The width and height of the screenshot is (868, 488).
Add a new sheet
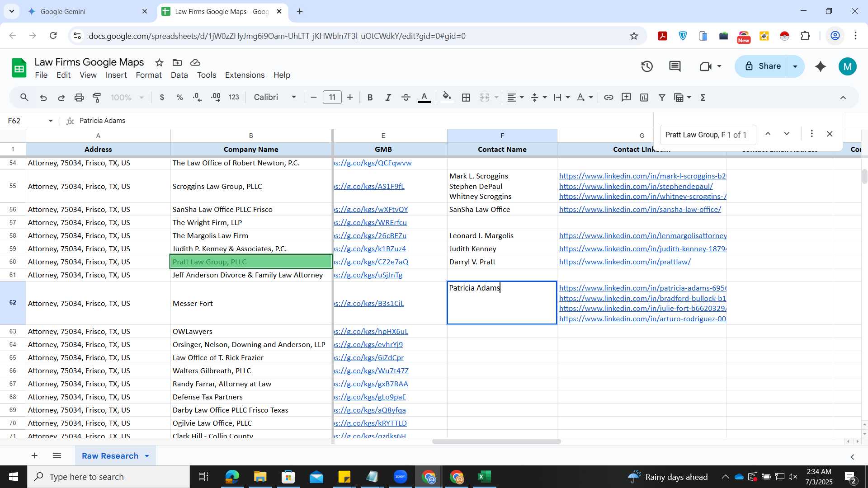point(34,455)
